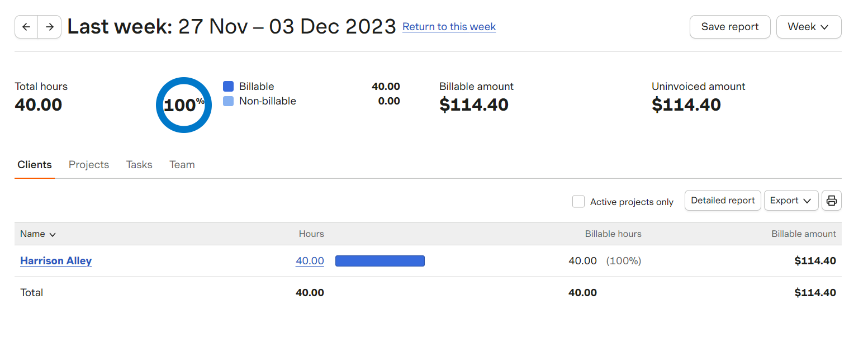This screenshot has height=347, width=868.
Task: Click the 100% billable donut chart
Action: coord(184,105)
